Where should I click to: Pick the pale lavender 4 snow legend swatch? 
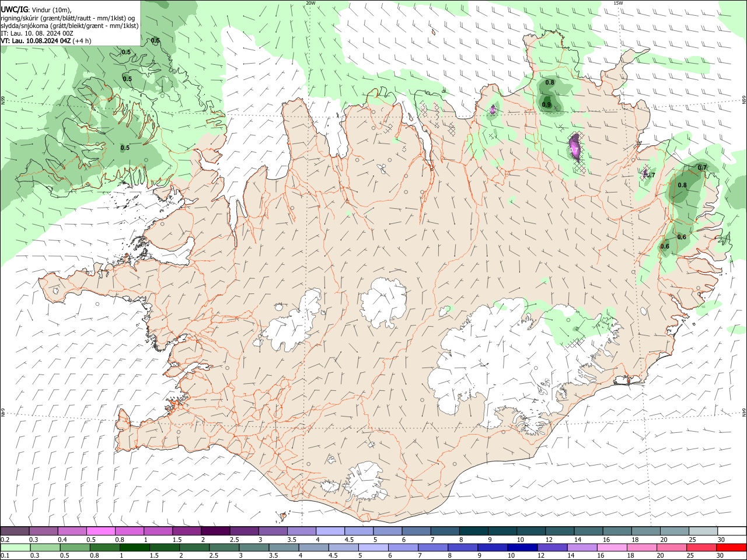point(329,531)
